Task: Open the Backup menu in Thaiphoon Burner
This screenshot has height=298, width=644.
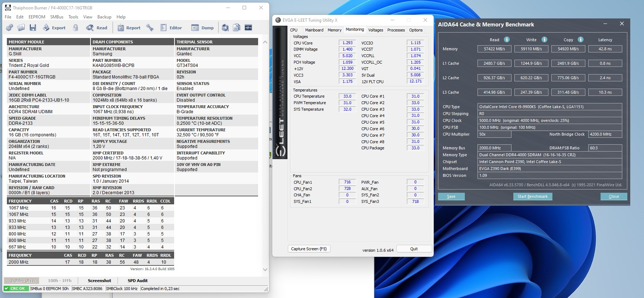Action: pyautogui.click(x=104, y=17)
